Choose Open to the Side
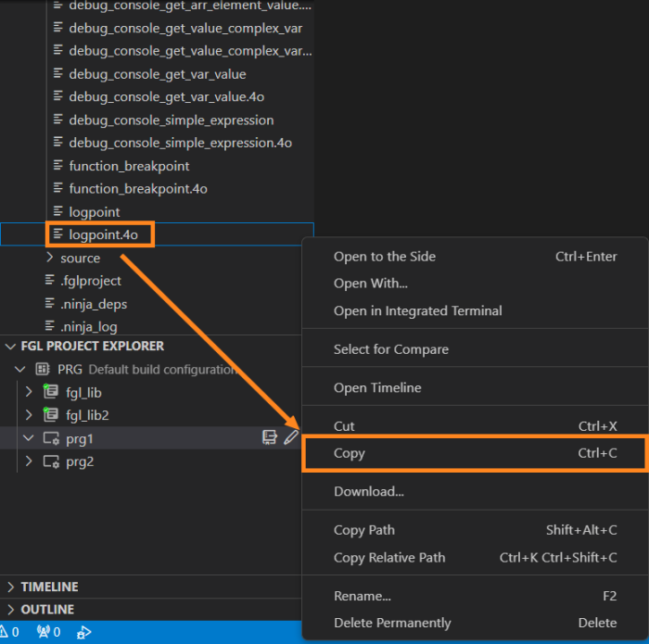Screen dimensions: 649x644 384,257
